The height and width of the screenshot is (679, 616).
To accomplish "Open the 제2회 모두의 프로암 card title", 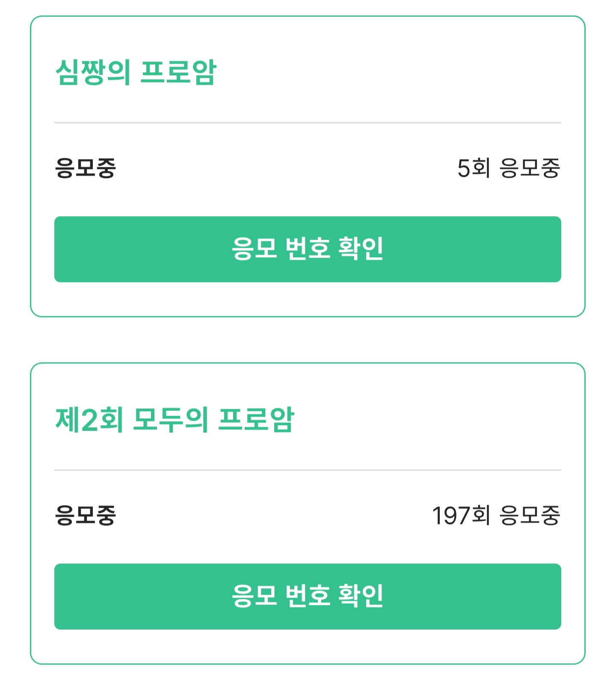I will pyautogui.click(x=175, y=420).
